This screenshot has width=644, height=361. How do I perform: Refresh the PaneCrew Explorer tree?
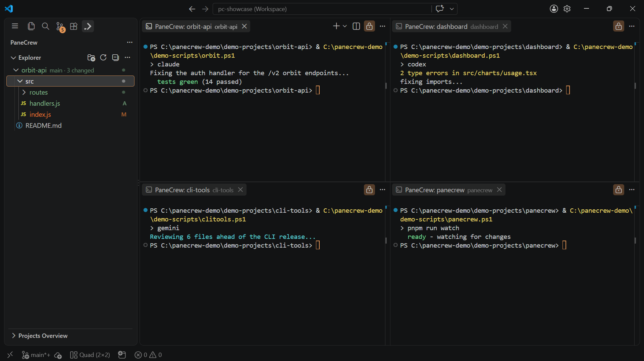pyautogui.click(x=103, y=58)
